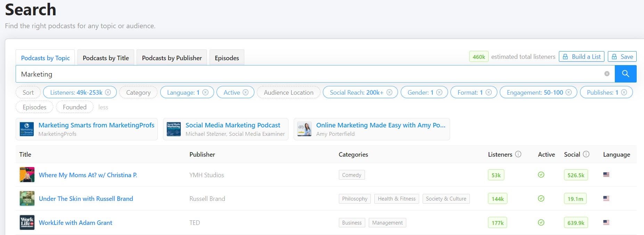Open Marketing Smarts from MarketingProfs
Screen dimensions: 644x235
coord(96,125)
